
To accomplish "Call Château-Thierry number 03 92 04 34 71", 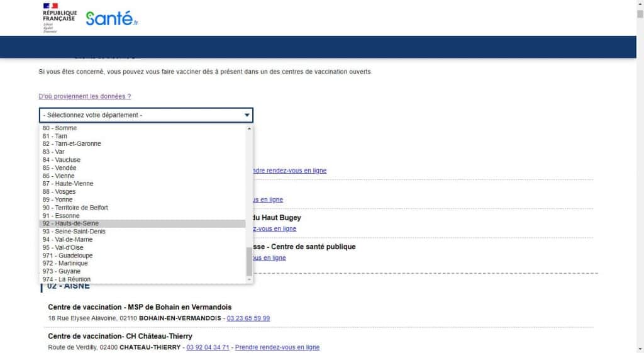I will tap(208, 348).
